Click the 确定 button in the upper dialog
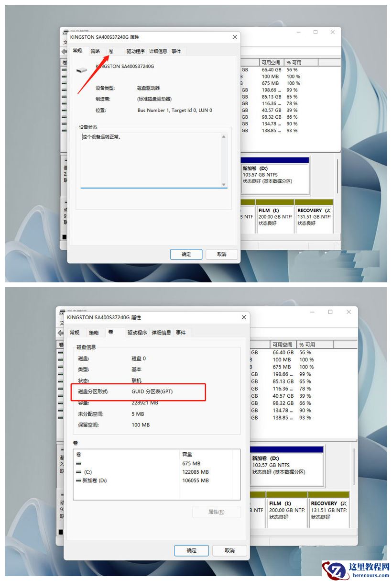The width and height of the screenshot is (392, 581). tap(186, 254)
